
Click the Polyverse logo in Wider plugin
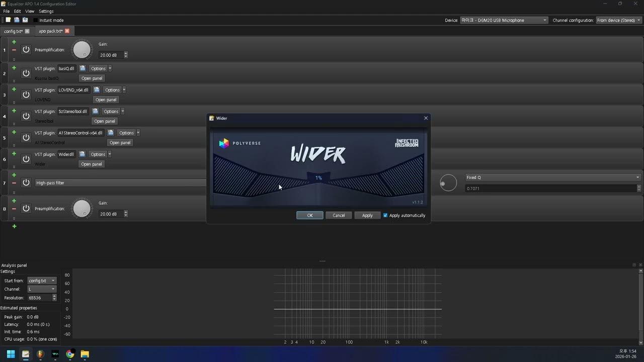239,143
